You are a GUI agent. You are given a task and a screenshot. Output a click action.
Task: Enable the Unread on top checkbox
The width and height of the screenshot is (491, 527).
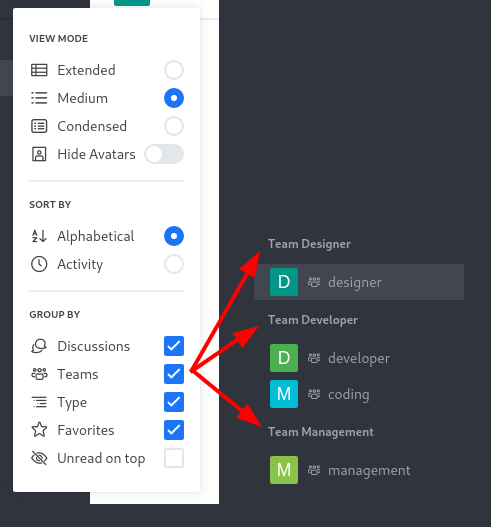click(x=174, y=458)
